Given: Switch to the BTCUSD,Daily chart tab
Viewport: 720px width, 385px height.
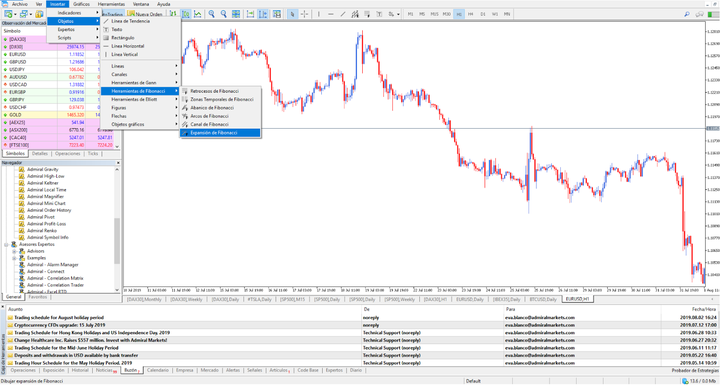Looking at the screenshot, I should tap(544, 299).
